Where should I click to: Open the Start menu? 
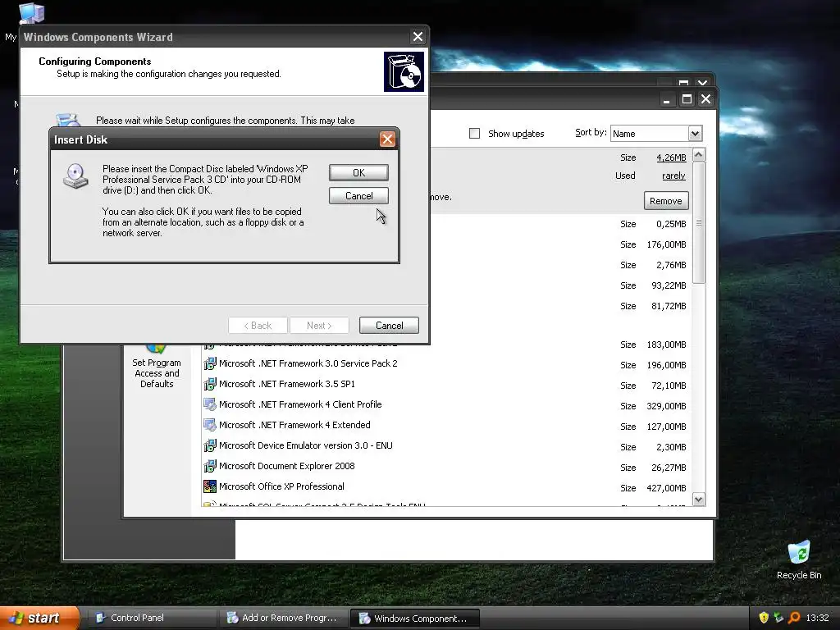(39, 618)
